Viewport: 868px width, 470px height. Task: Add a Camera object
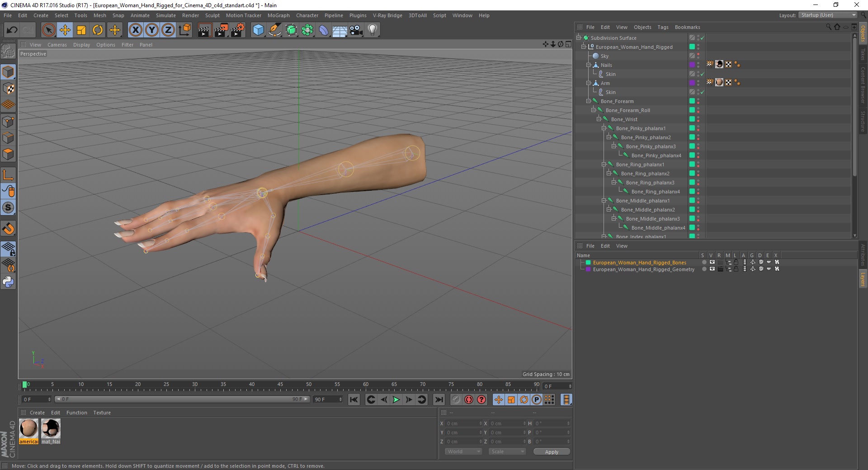[356, 30]
